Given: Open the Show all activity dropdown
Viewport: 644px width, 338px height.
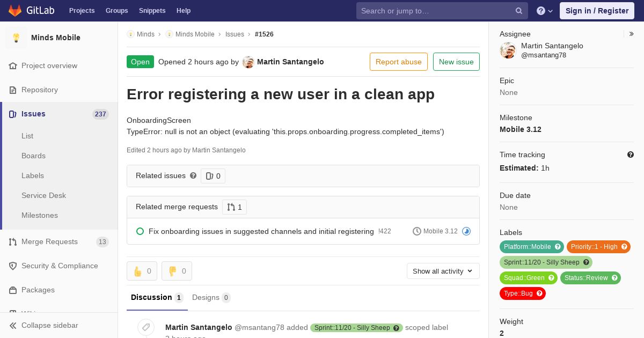Looking at the screenshot, I should pyautogui.click(x=443, y=271).
